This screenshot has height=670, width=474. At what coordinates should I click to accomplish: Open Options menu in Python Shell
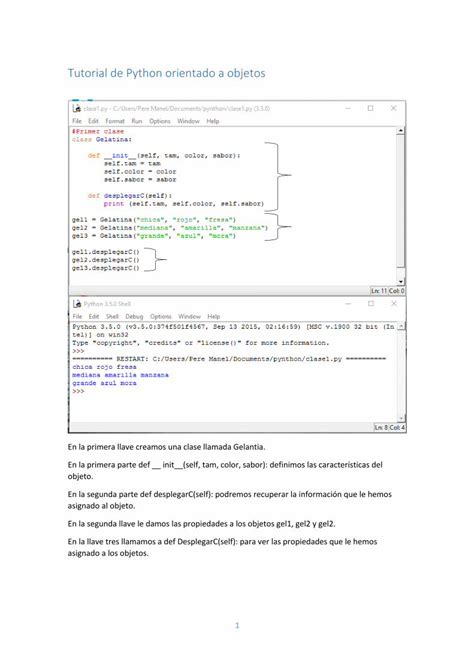(x=161, y=316)
